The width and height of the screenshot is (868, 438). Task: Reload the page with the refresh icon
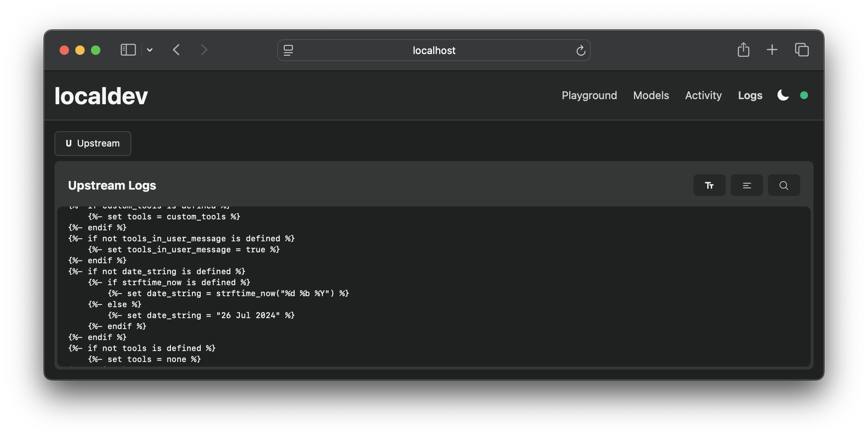(x=581, y=50)
